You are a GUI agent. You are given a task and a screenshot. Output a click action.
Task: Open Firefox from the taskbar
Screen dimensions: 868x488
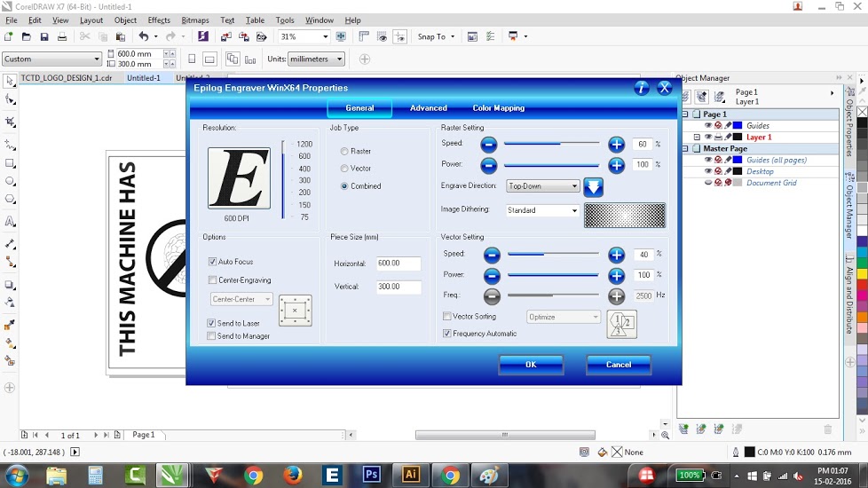(x=292, y=475)
